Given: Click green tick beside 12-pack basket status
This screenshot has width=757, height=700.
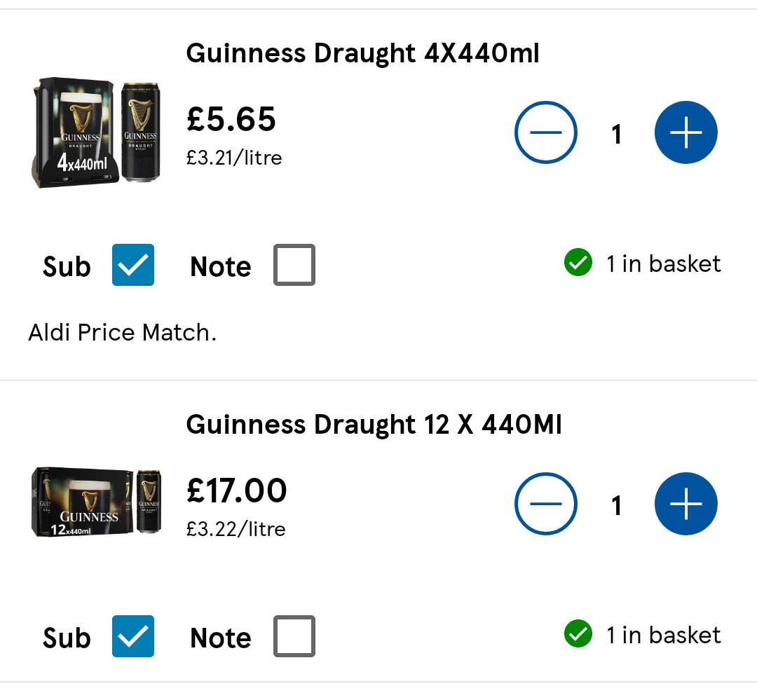Looking at the screenshot, I should coord(578,635).
